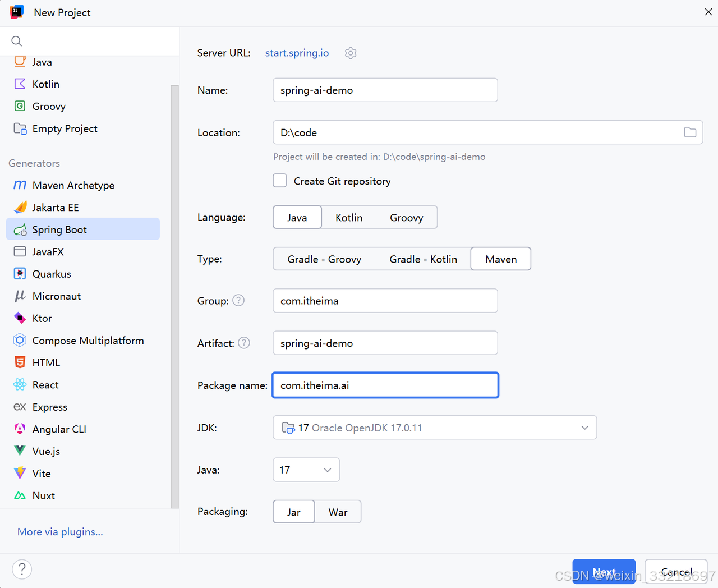The height and width of the screenshot is (588, 718).
Task: Click the Vue.js generator icon
Action: pyautogui.click(x=20, y=451)
